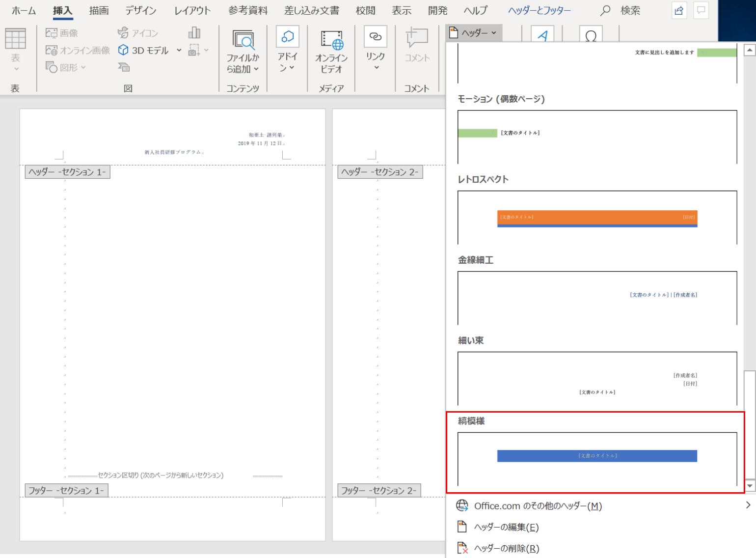Click the chart insert icon
This screenshot has width=756, height=558.
click(194, 33)
